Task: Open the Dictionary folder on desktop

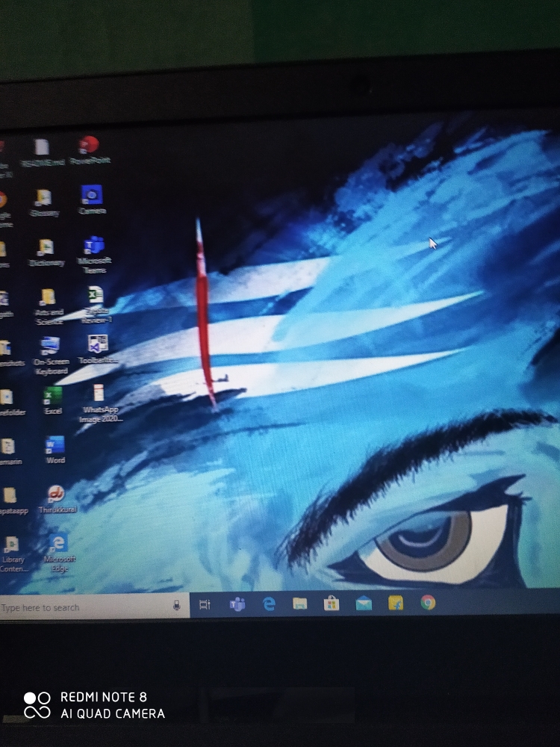Action: [x=46, y=249]
